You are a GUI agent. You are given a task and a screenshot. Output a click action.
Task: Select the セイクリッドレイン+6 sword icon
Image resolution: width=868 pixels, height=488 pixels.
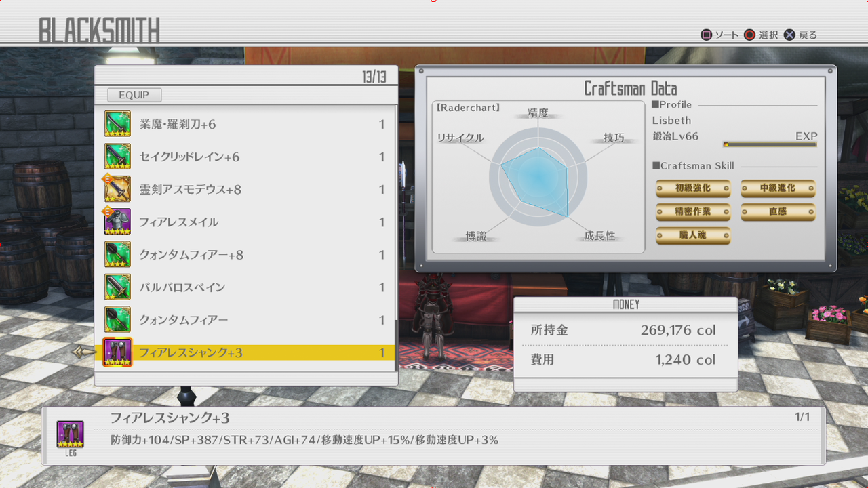click(117, 157)
